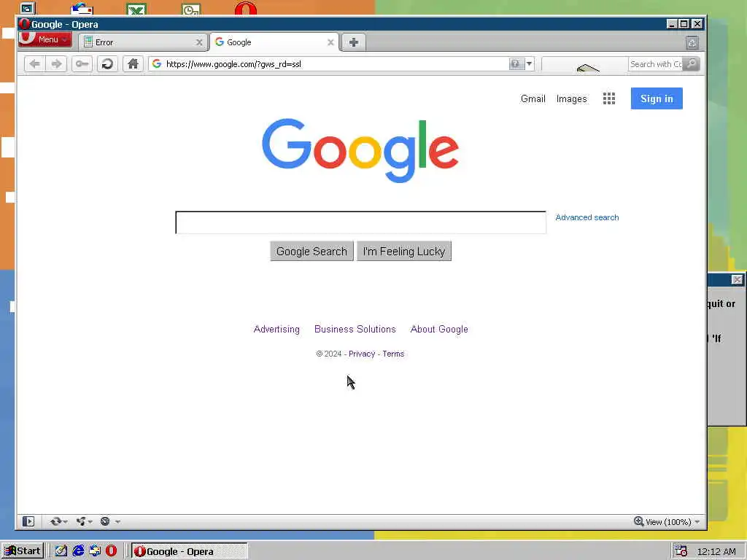The height and width of the screenshot is (560, 747).
Task: Open the Opera desktop shortcut icon
Action: (x=246, y=9)
